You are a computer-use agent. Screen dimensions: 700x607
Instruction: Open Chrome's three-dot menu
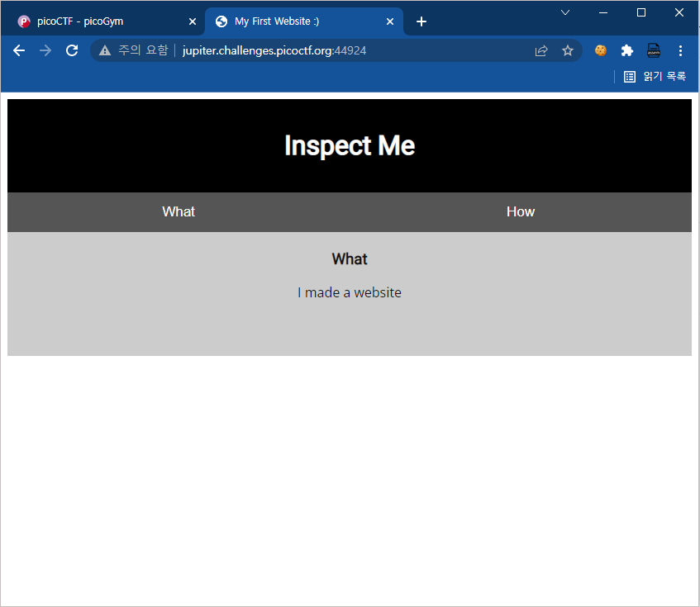tap(680, 50)
